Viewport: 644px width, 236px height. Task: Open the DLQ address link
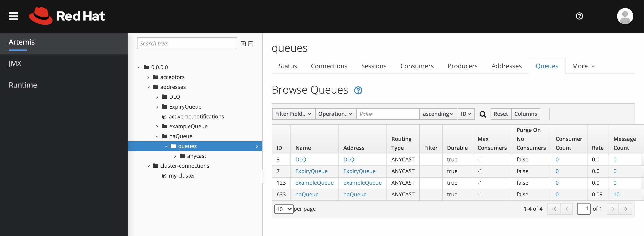[349, 160]
